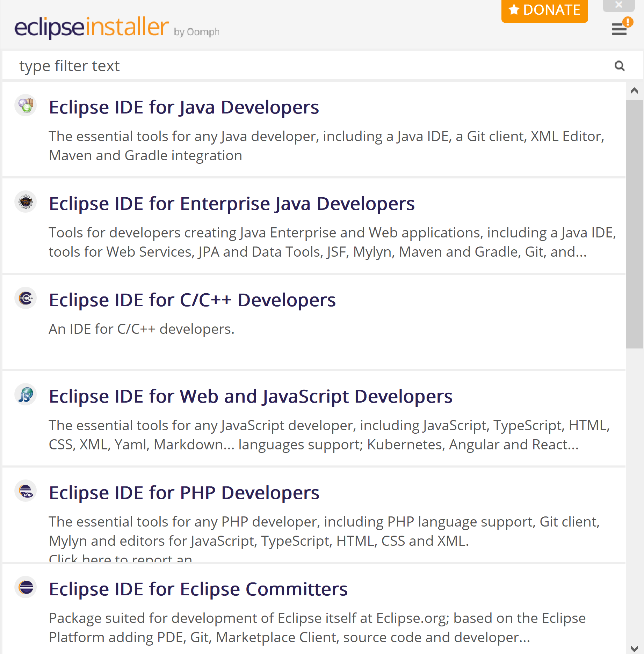Select Eclipse IDE for Web and JavaScript Developers
Image resolution: width=644 pixels, height=654 pixels.
314,418
